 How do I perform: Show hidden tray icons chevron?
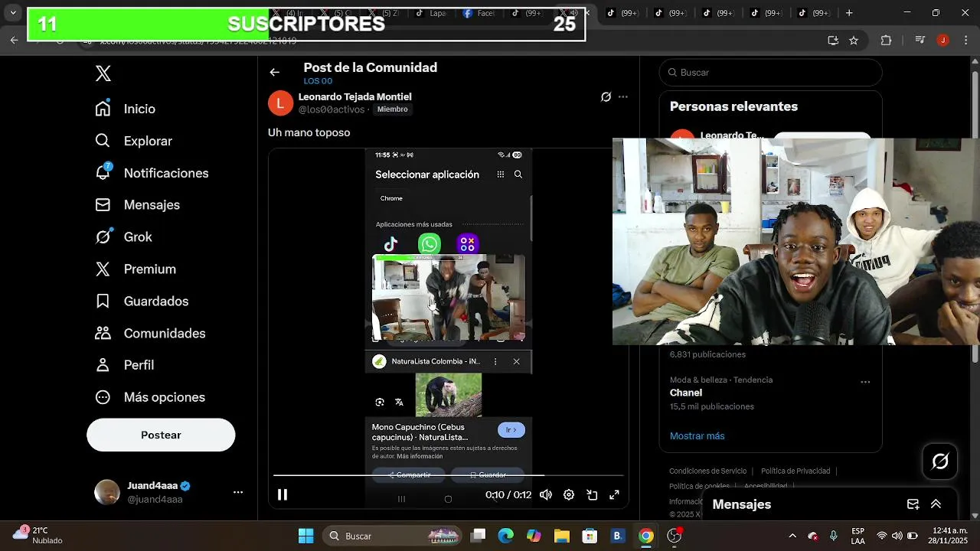coord(792,536)
